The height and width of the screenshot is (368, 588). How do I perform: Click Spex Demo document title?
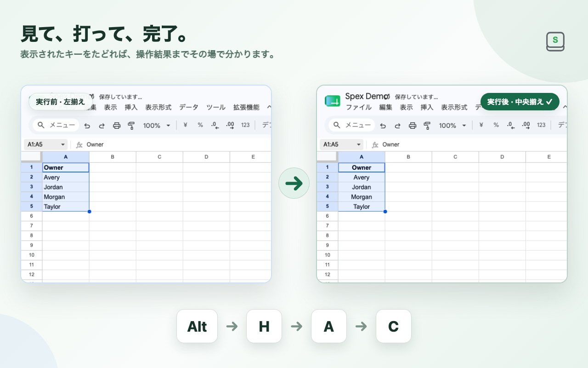click(x=366, y=96)
